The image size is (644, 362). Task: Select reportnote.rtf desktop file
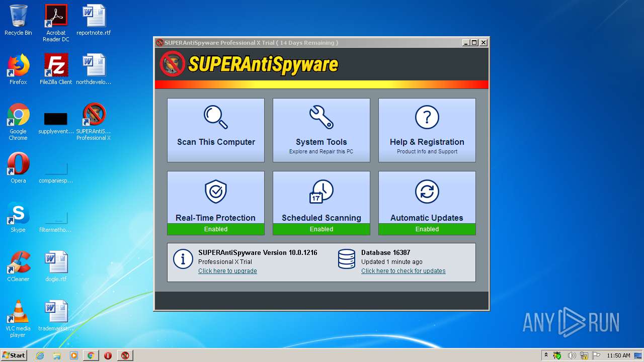(x=94, y=20)
